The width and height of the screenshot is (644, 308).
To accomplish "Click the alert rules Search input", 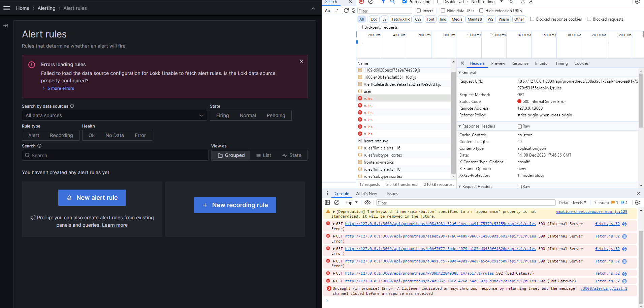I will point(115,155).
